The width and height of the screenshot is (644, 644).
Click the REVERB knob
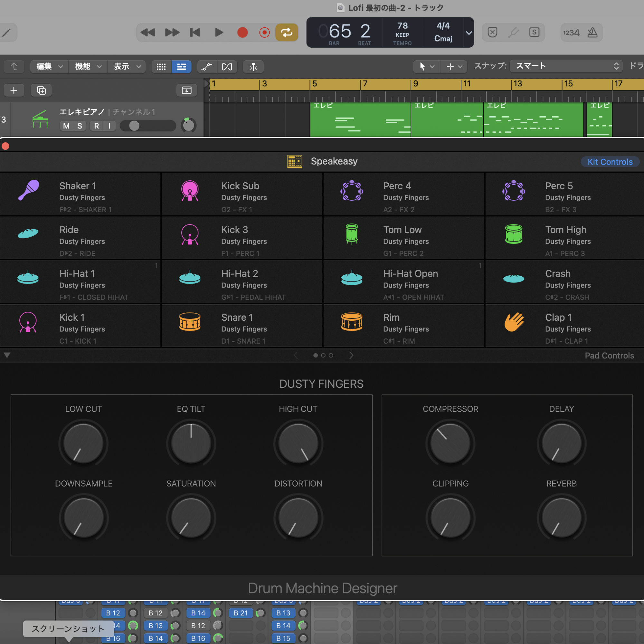pyautogui.click(x=562, y=518)
